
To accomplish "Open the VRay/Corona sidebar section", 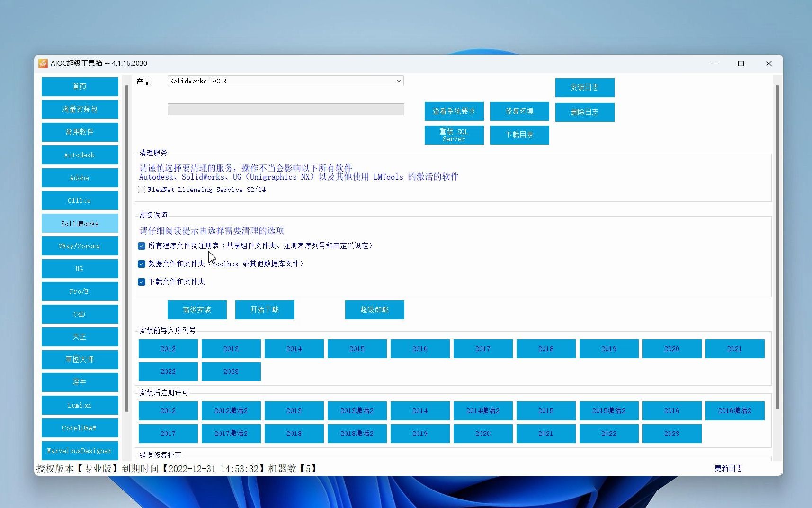I will 80,246.
